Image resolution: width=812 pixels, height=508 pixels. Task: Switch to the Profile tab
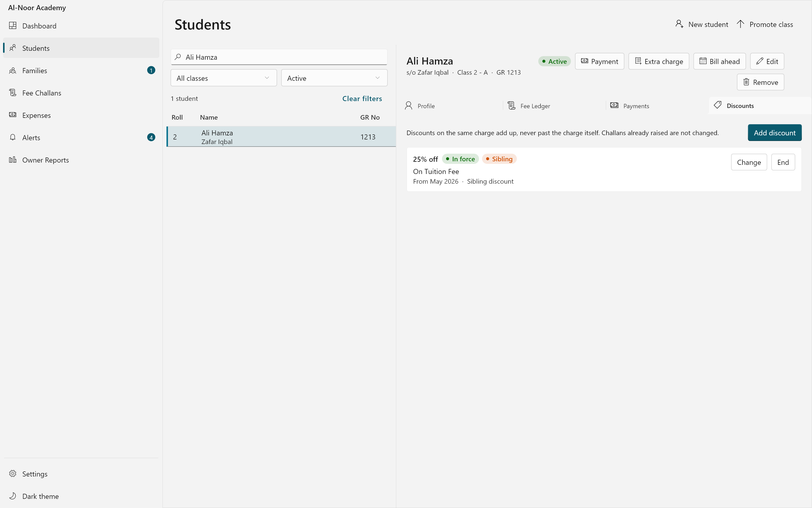click(451, 106)
